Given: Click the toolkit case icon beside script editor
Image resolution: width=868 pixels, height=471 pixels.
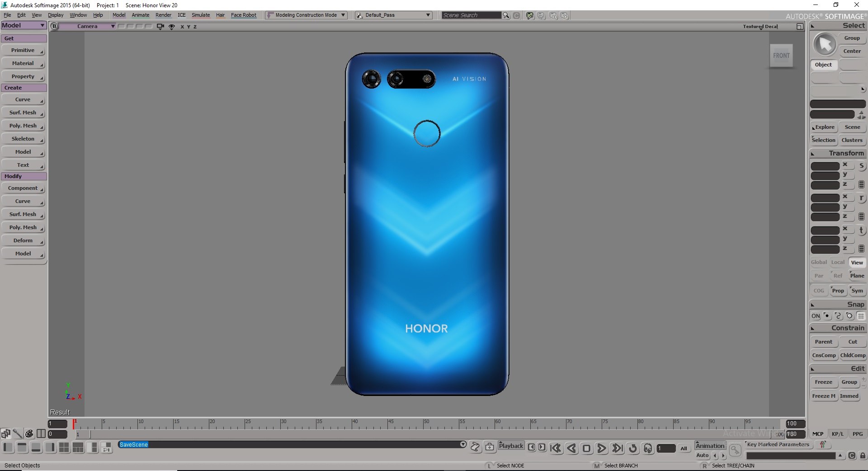Looking at the screenshot, I should tap(490, 447).
